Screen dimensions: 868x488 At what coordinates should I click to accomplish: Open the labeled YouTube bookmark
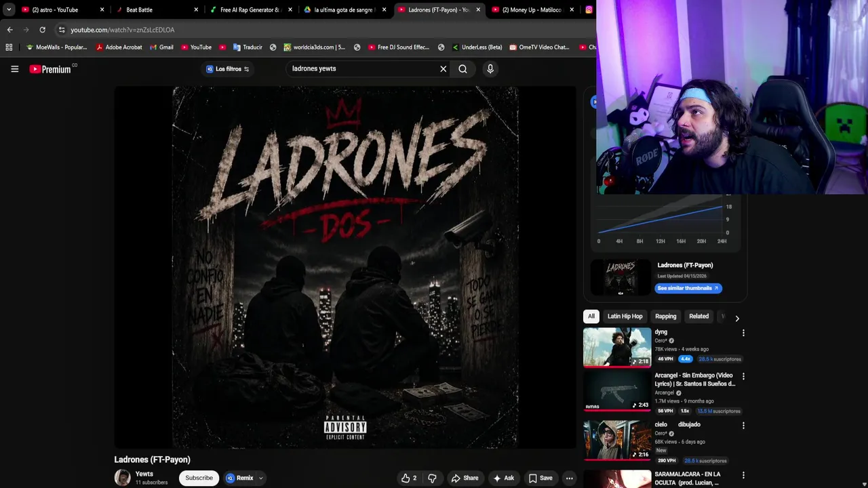click(196, 47)
